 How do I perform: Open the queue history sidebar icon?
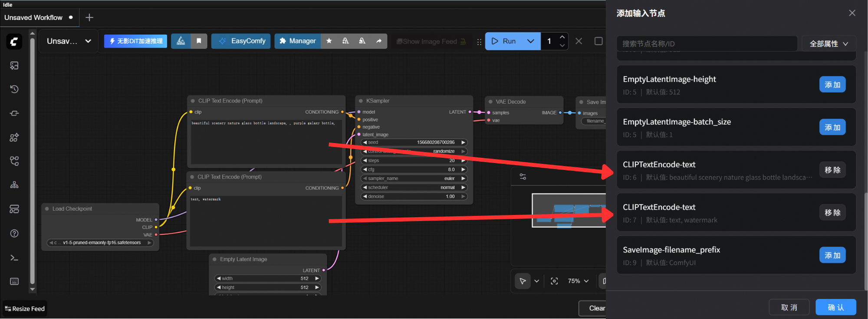coord(14,89)
